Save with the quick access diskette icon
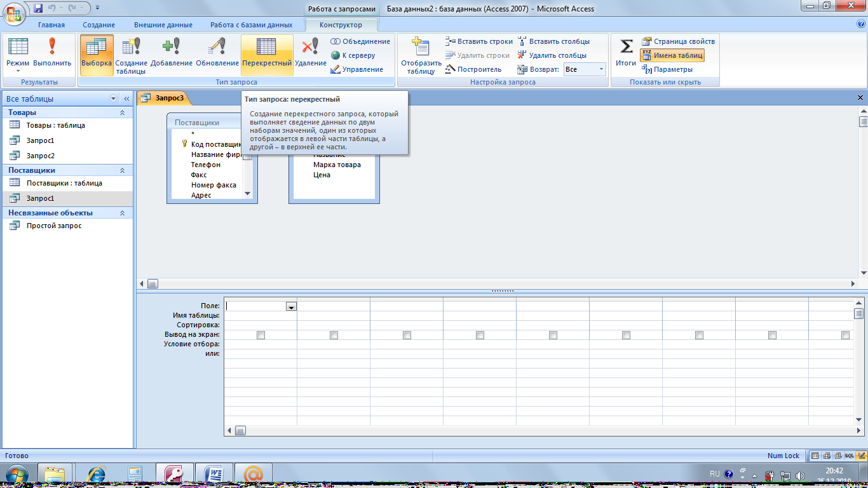The height and width of the screenshot is (488, 868). pos(38,9)
